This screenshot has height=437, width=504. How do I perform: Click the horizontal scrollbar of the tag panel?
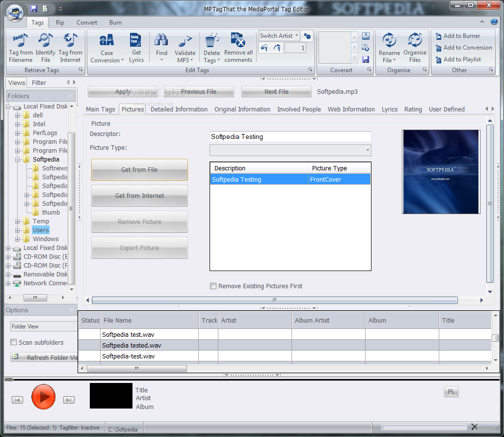click(274, 300)
